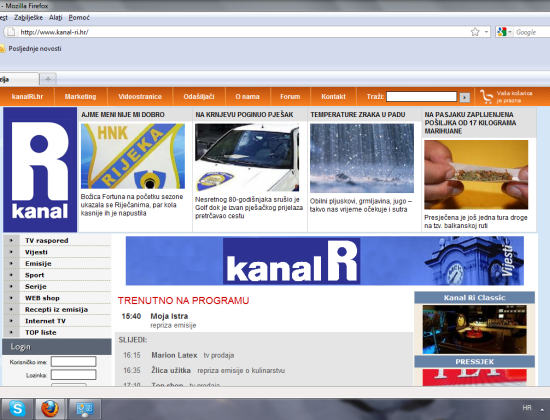
Task: Open the new tab plus button
Action: (48, 79)
